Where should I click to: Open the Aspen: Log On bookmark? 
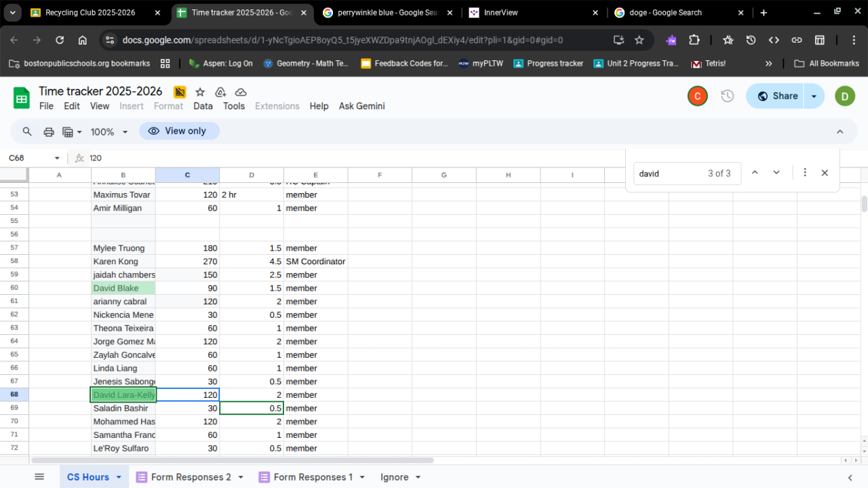[220, 64]
